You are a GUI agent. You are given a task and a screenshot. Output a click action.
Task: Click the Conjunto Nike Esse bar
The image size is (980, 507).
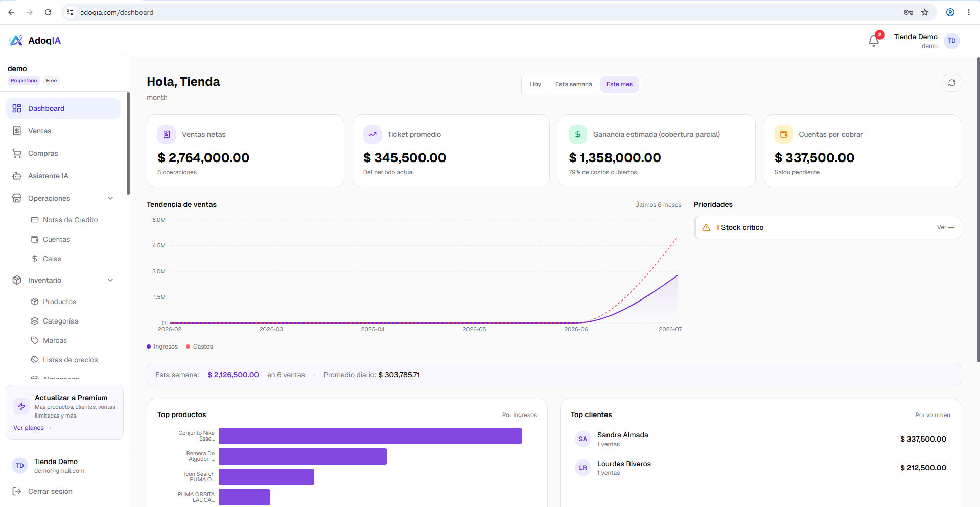click(370, 436)
